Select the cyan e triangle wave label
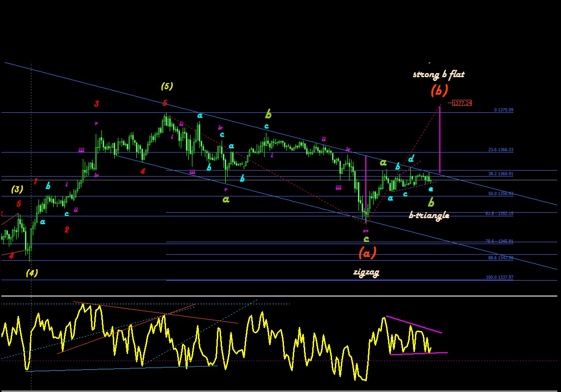This screenshot has height=392, width=561. tap(431, 189)
